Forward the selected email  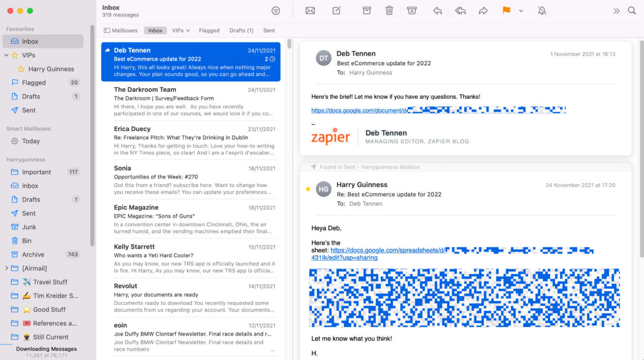point(483,11)
